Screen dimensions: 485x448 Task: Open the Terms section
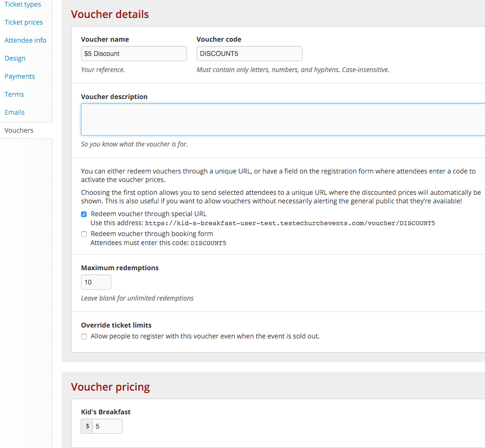click(14, 94)
